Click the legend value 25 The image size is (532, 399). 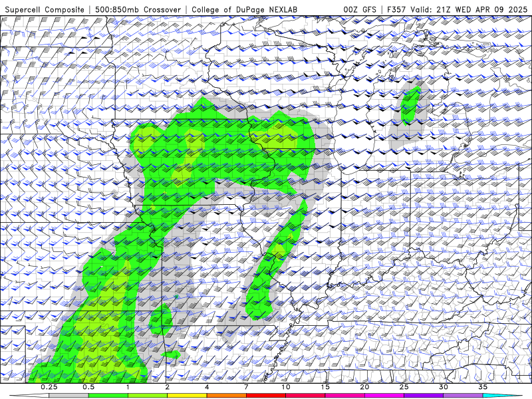coord(404,387)
